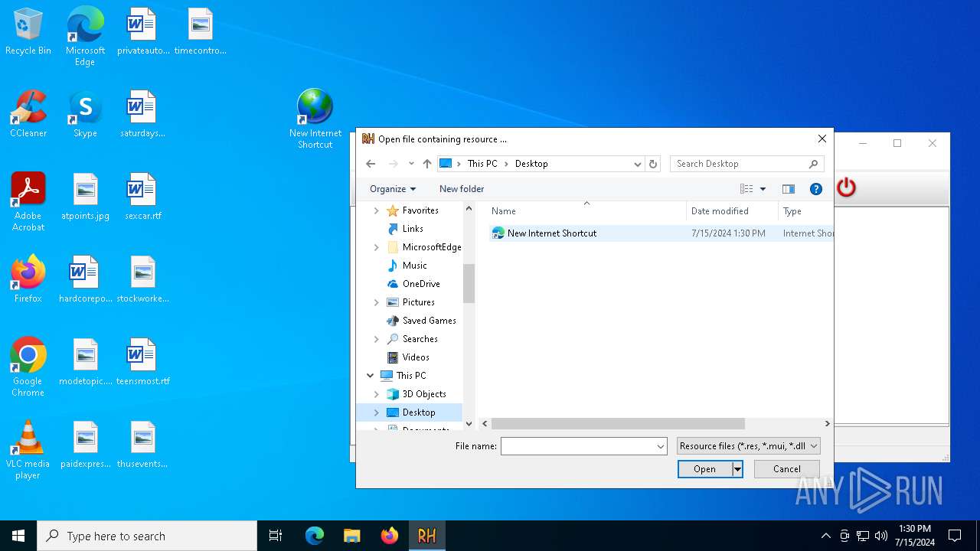Select Videos in navigation tree
The height and width of the screenshot is (551, 980).
[416, 357]
